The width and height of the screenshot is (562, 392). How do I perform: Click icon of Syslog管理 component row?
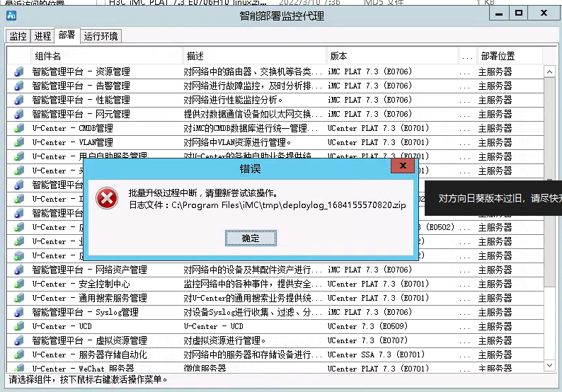coord(19,313)
